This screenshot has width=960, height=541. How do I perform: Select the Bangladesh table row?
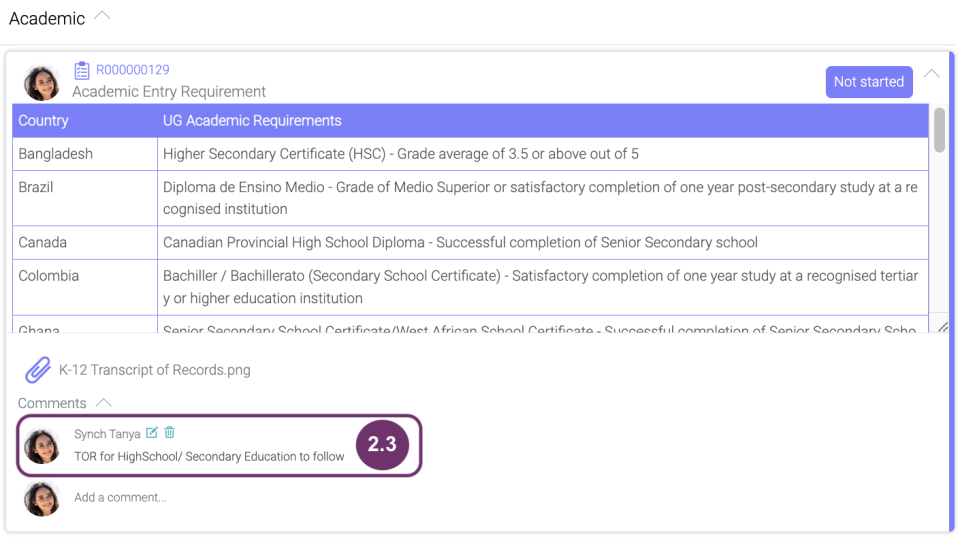pyautogui.click(x=470, y=154)
